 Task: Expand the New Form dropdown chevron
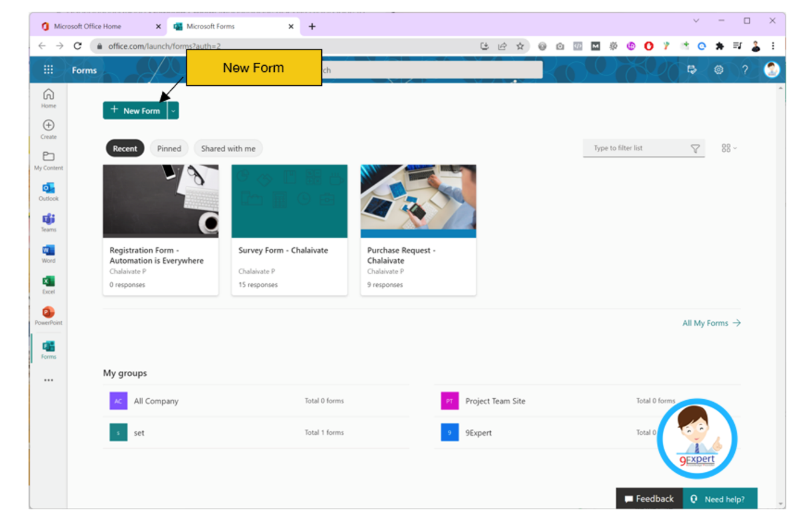coord(173,111)
